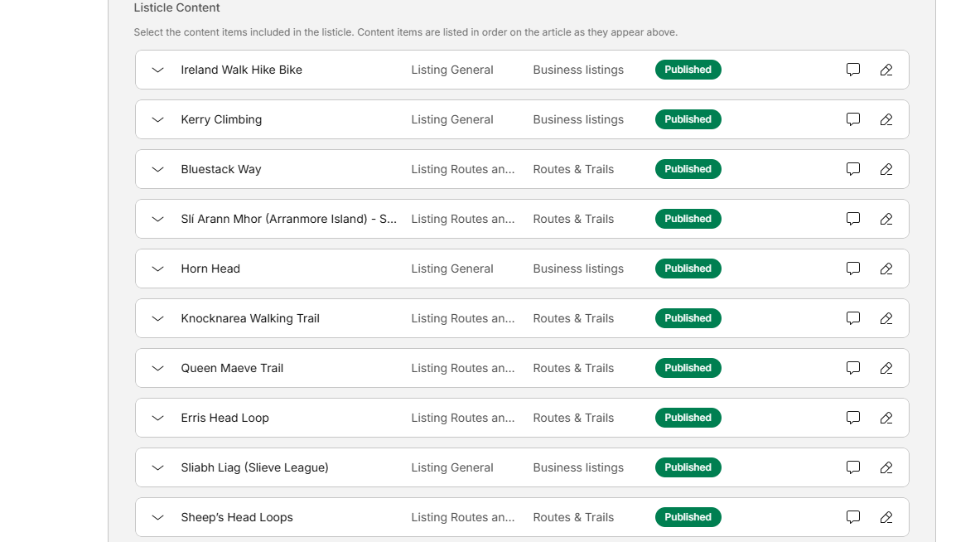Edit the Sheep's Head Loops item
The height and width of the screenshot is (542, 980).
click(886, 517)
